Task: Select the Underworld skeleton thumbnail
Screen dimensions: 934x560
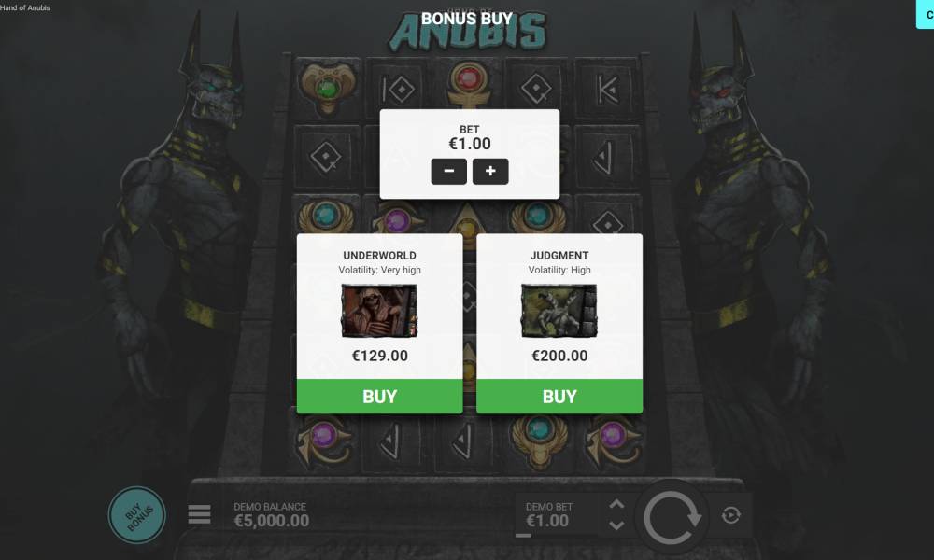Action: (379, 311)
